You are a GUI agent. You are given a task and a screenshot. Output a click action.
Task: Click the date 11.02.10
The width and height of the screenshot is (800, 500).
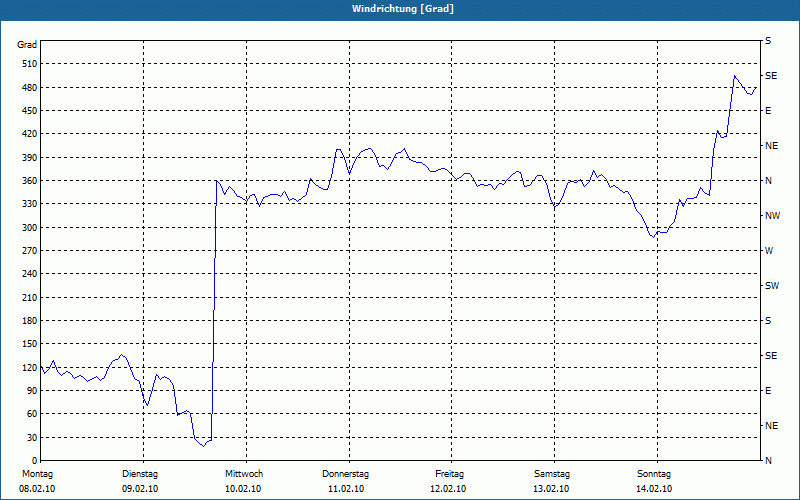(x=346, y=489)
